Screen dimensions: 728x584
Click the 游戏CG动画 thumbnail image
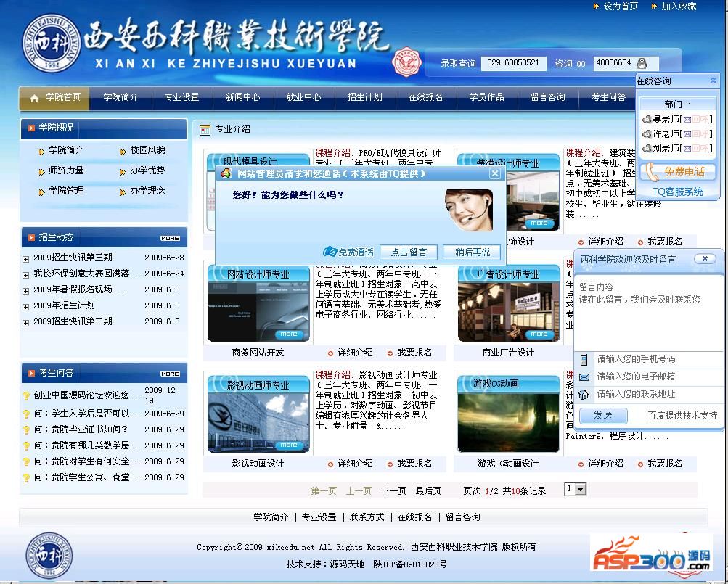[508, 414]
